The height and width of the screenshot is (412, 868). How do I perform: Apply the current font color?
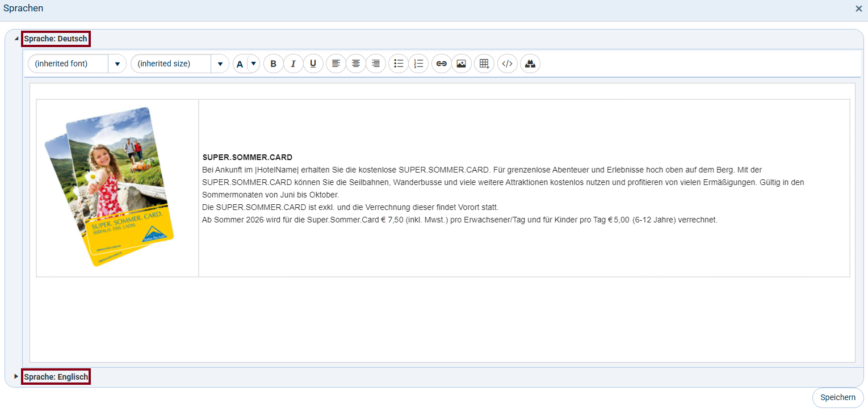pos(240,64)
